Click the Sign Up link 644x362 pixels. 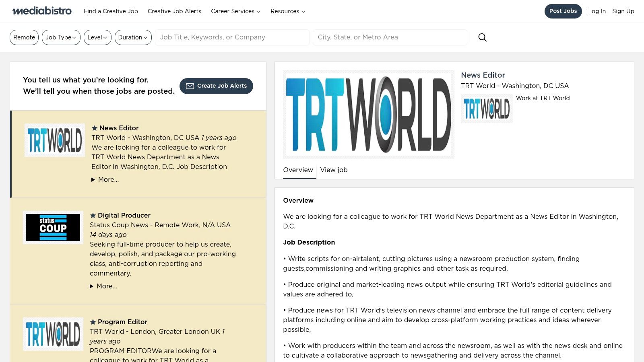tap(623, 11)
